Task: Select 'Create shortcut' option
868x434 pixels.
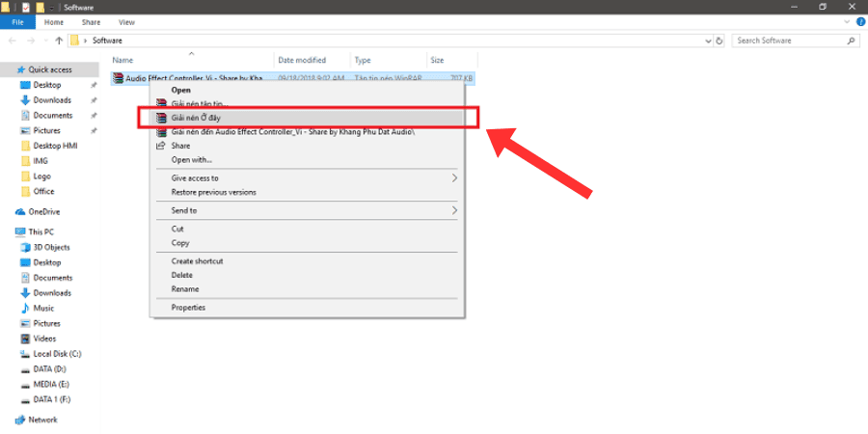Action: [x=308, y=260]
